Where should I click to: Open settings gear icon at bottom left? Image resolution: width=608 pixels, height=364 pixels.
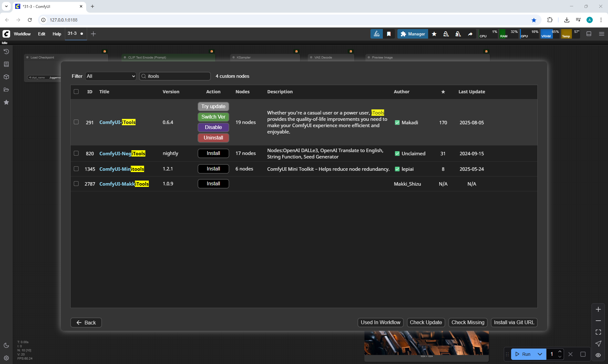(6, 358)
